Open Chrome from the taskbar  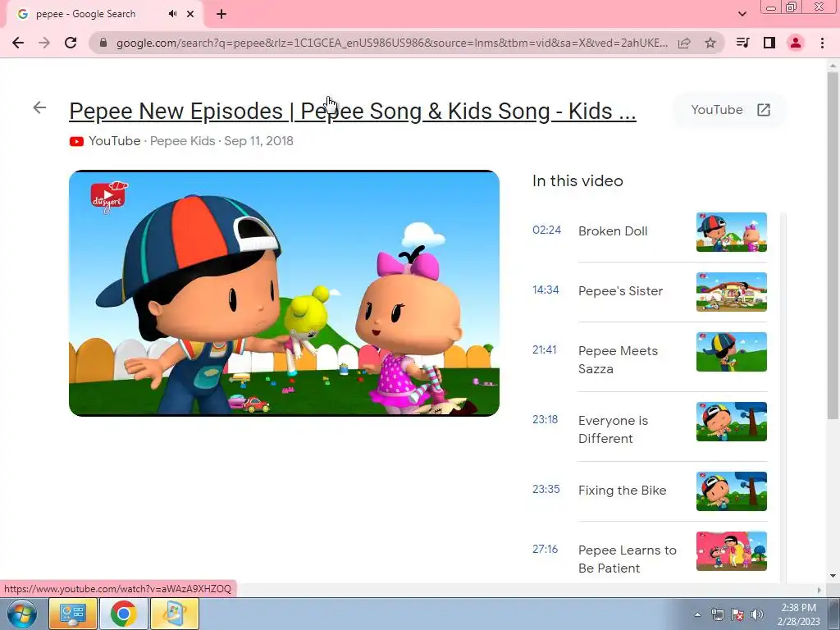(x=123, y=614)
